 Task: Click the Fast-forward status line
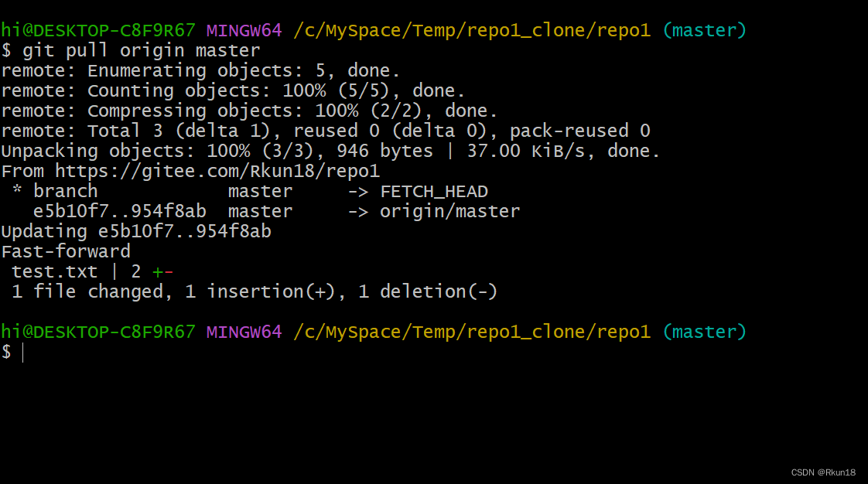tap(66, 251)
